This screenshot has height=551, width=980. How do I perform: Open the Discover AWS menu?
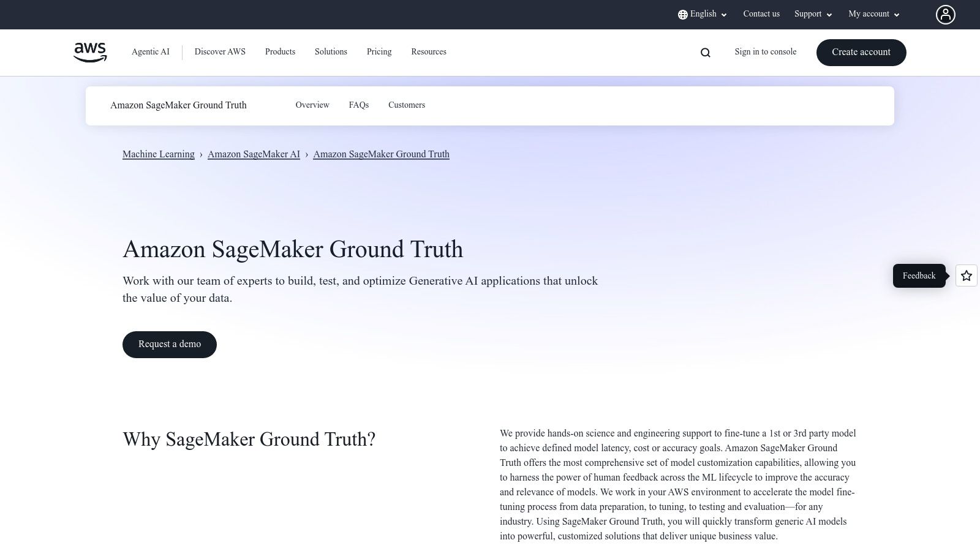[x=220, y=52]
